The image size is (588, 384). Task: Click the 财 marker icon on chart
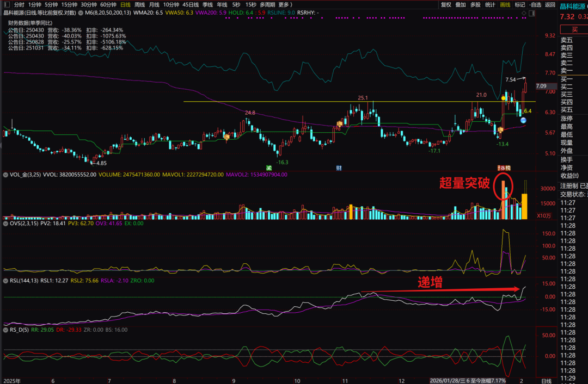coord(339,168)
